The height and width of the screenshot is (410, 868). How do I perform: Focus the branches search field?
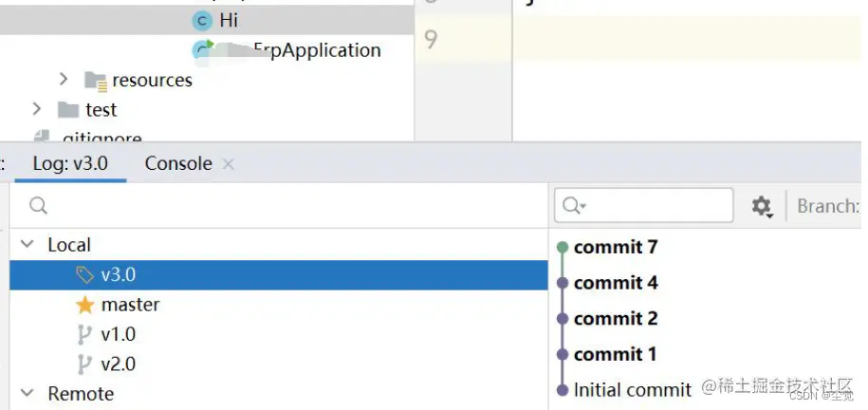point(279,206)
